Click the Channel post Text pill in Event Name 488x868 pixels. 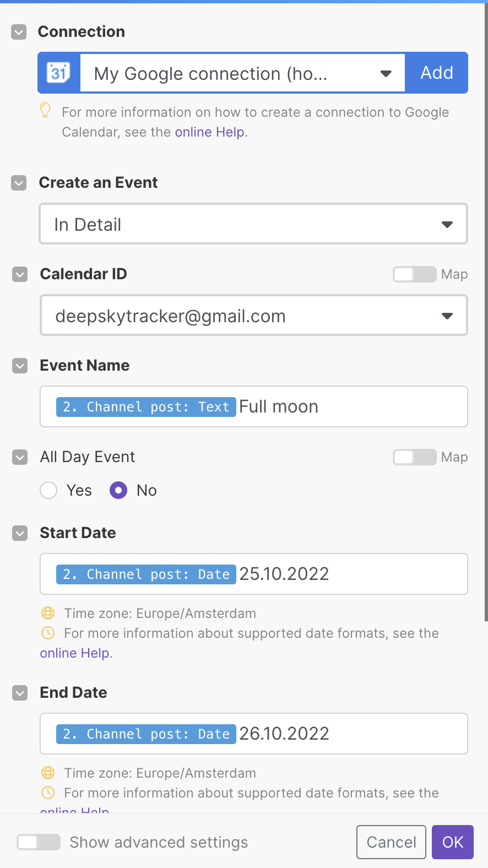pos(145,406)
